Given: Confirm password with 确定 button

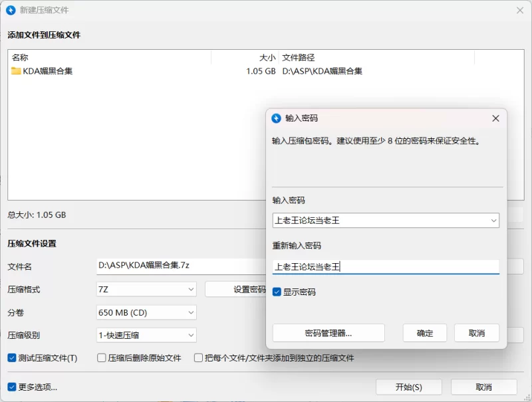Looking at the screenshot, I should (425, 333).
